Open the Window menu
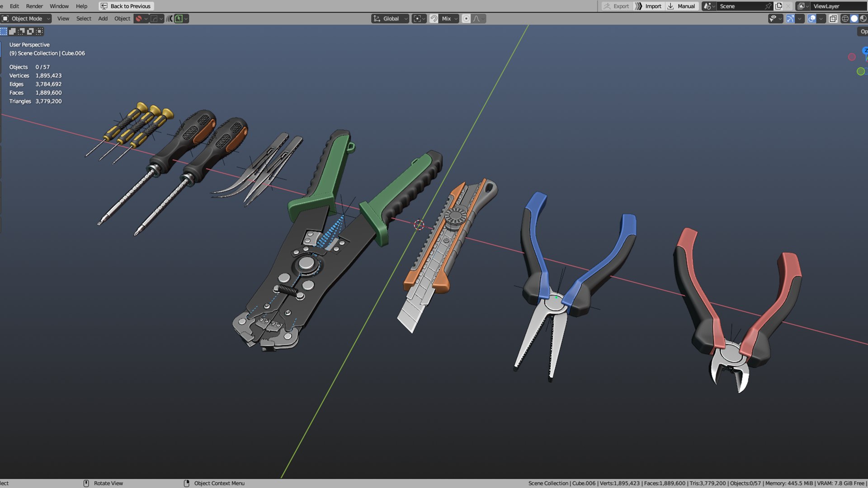 [59, 6]
